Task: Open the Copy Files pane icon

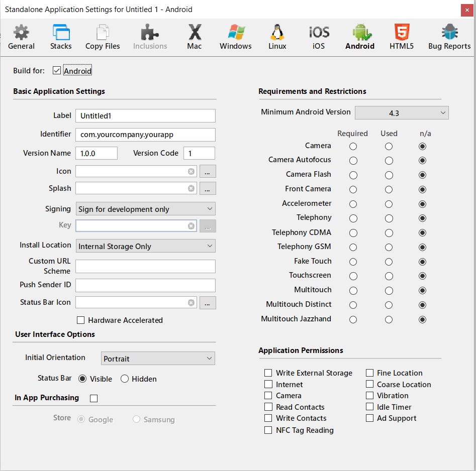Action: pyautogui.click(x=103, y=33)
